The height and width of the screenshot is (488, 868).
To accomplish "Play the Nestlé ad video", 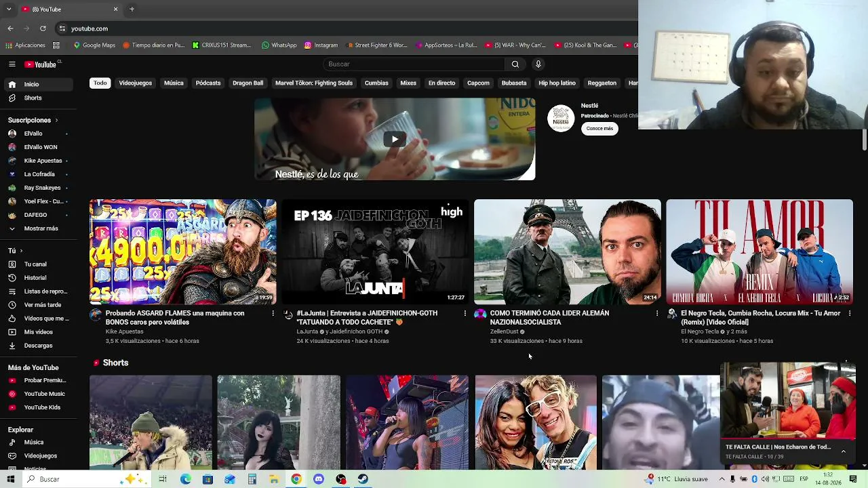I will pyautogui.click(x=395, y=140).
